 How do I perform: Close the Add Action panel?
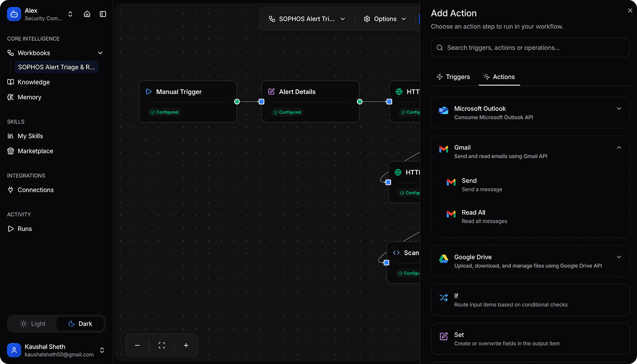630,10
